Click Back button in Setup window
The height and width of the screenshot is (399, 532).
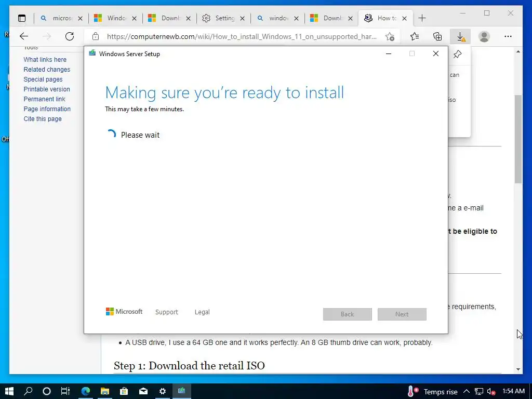[348, 314]
